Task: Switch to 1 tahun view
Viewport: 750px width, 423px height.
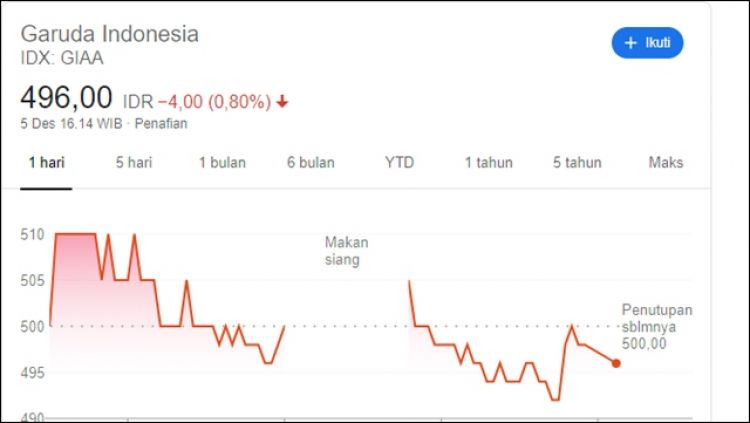Action: (488, 162)
